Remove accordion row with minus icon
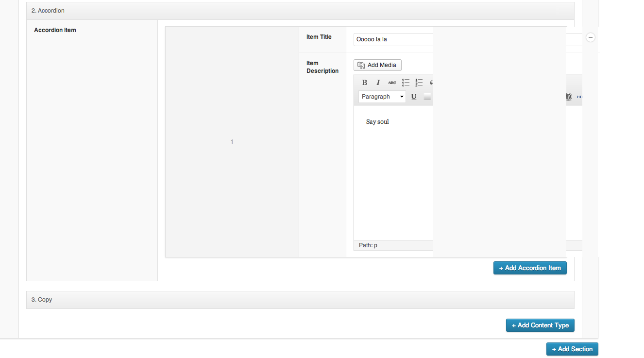 591,37
